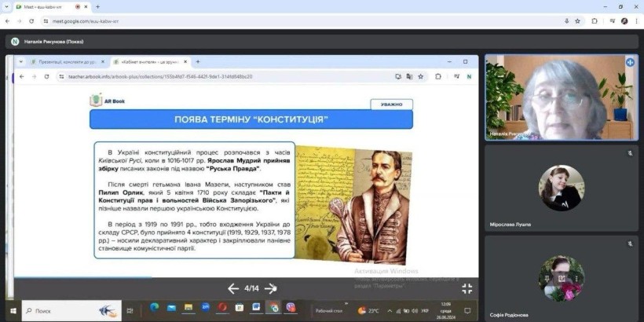
Task: Open Chrome three-dot menu
Action: coord(636,21)
